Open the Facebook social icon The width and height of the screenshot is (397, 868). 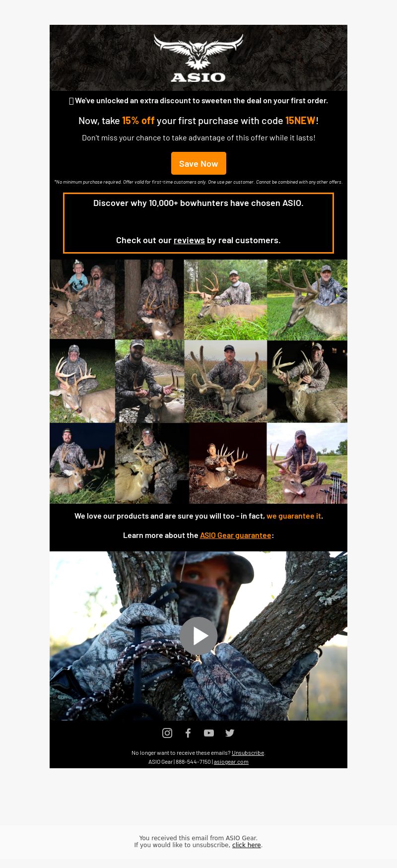point(188,733)
